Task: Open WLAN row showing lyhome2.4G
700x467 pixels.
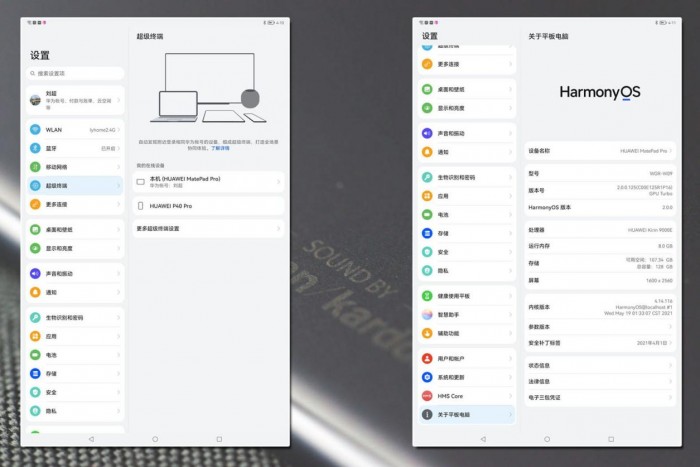Action: click(x=75, y=129)
